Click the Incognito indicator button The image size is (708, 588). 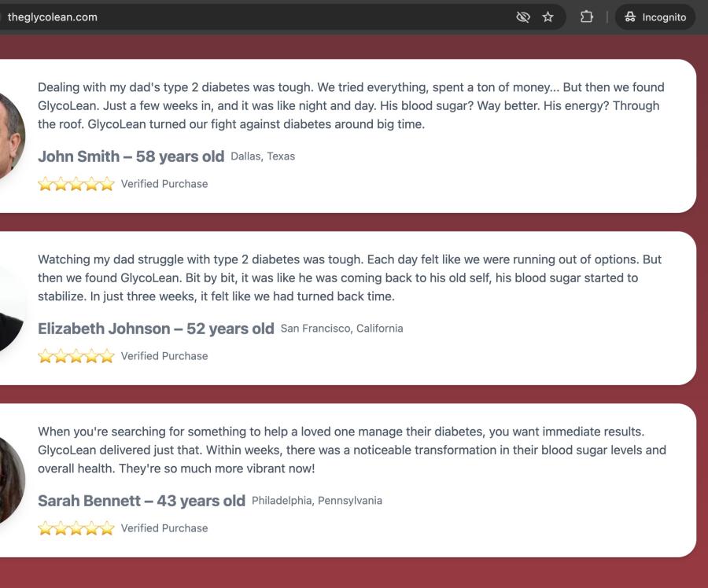coord(655,17)
